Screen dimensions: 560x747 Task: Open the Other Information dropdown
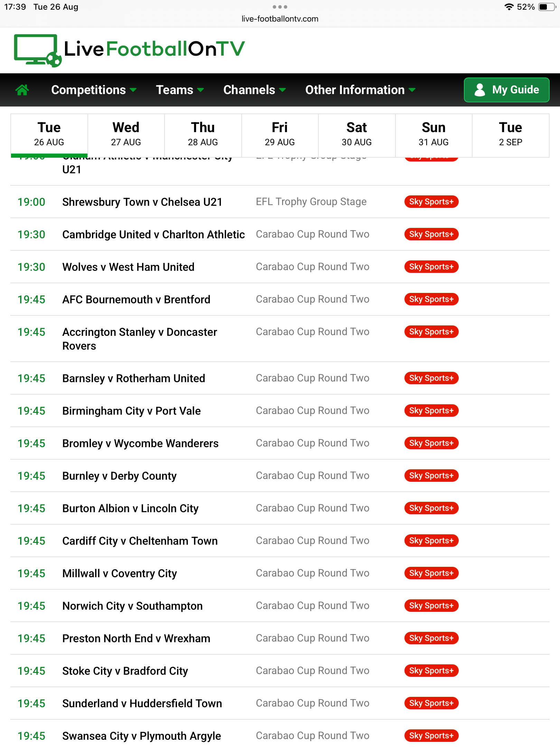[360, 90]
